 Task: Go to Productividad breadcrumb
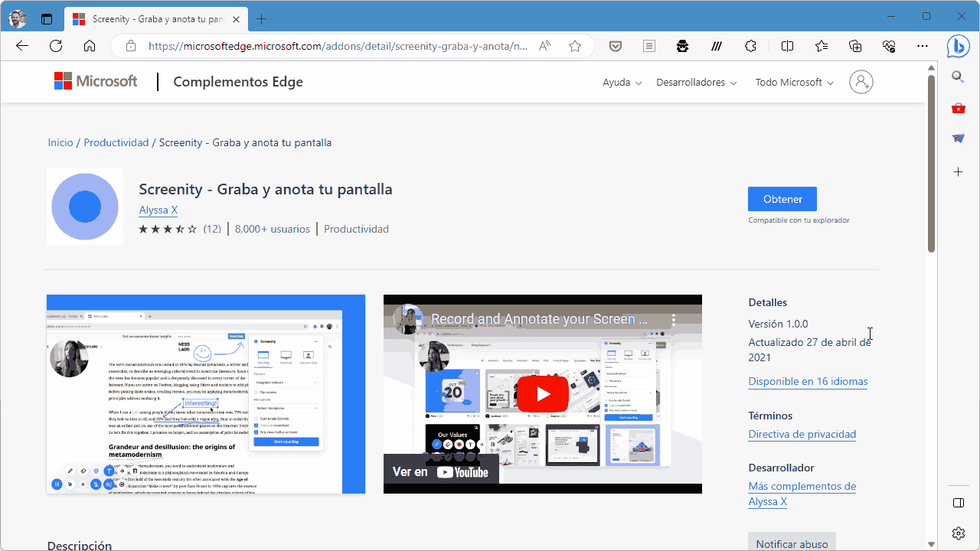pyautogui.click(x=116, y=142)
